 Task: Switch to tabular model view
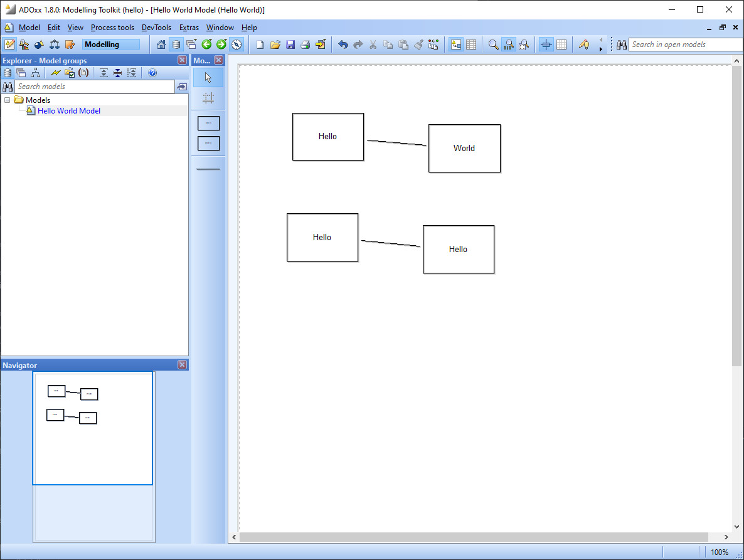click(471, 45)
